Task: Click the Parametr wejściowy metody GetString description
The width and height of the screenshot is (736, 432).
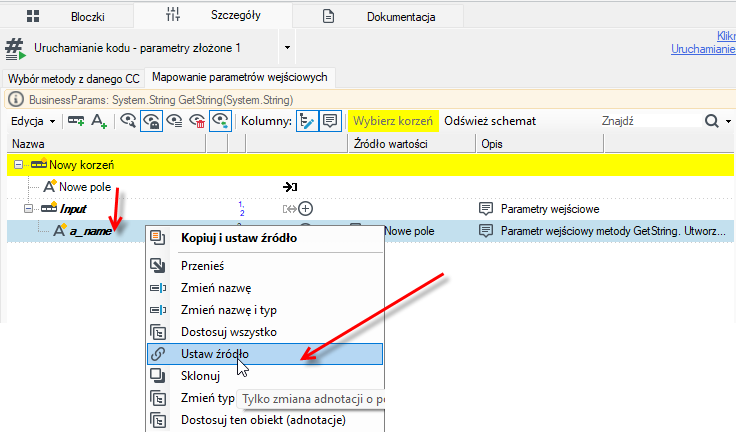Action: coord(613,231)
